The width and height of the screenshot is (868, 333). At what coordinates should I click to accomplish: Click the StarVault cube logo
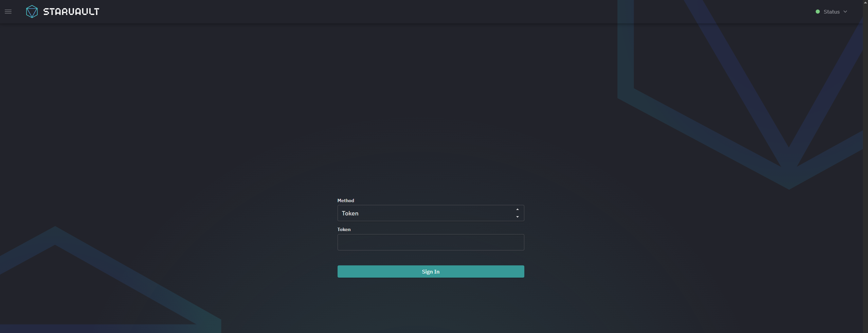coord(32,12)
